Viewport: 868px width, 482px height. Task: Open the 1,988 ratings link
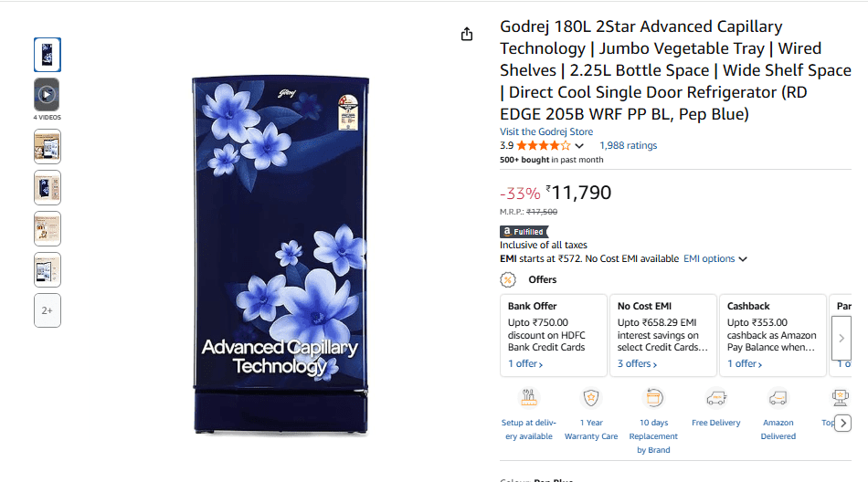(x=628, y=145)
